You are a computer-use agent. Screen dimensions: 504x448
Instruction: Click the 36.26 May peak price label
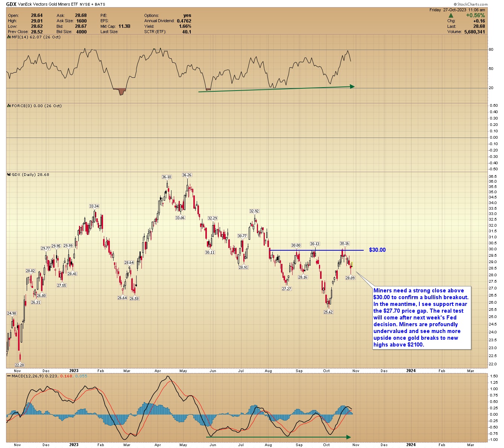(x=187, y=175)
